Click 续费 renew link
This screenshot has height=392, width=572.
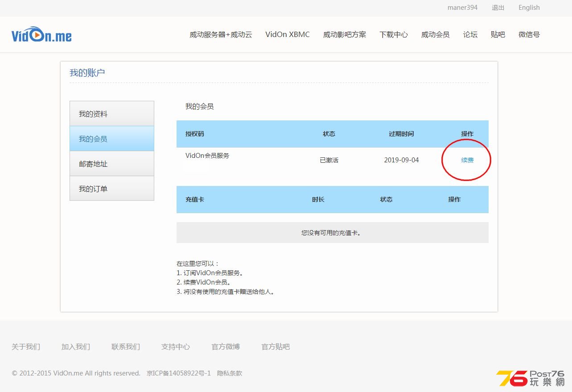[467, 160]
